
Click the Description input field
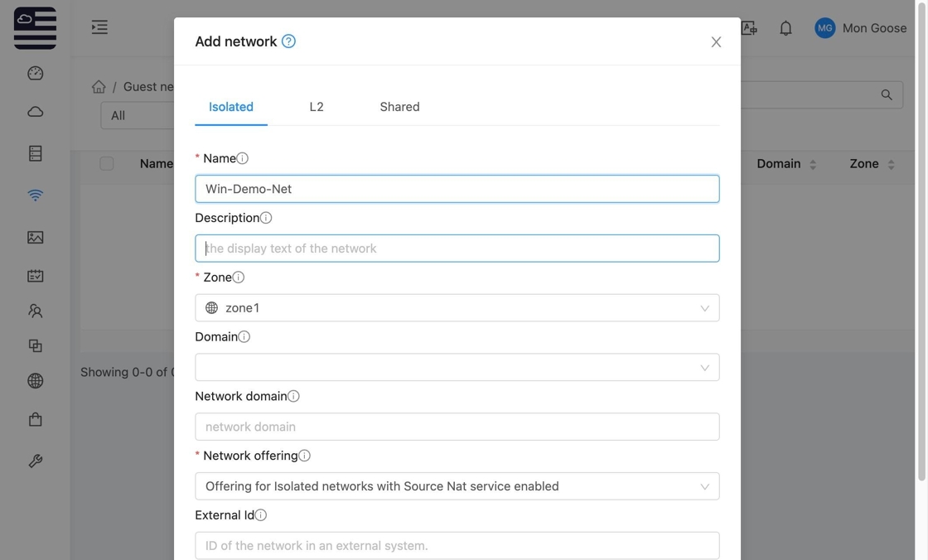point(457,249)
